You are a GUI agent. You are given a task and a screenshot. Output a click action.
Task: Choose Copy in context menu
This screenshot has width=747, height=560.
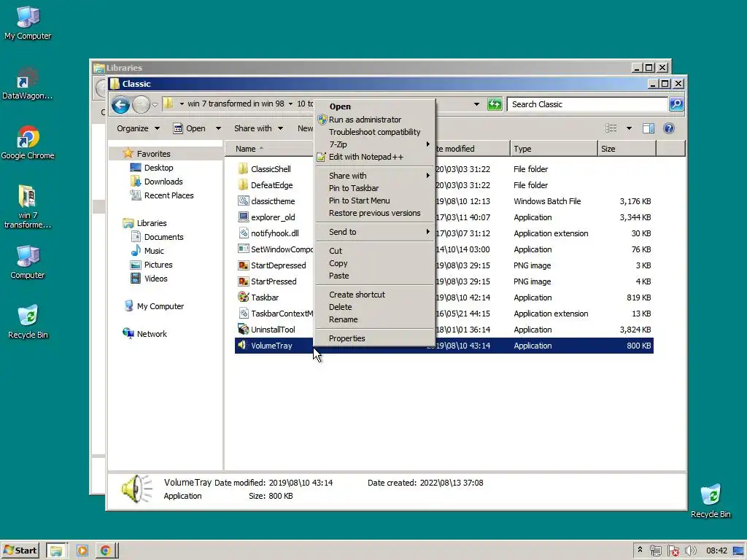[x=375, y=263]
